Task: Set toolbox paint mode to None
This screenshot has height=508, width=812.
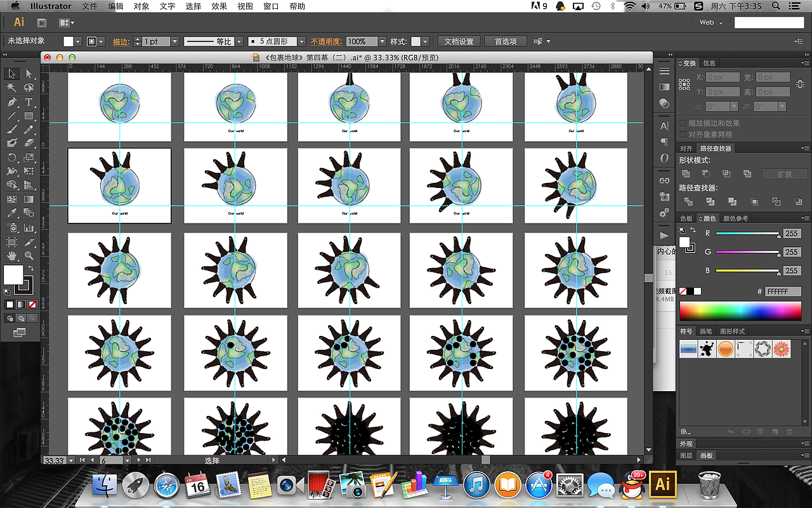Action: 32,304
